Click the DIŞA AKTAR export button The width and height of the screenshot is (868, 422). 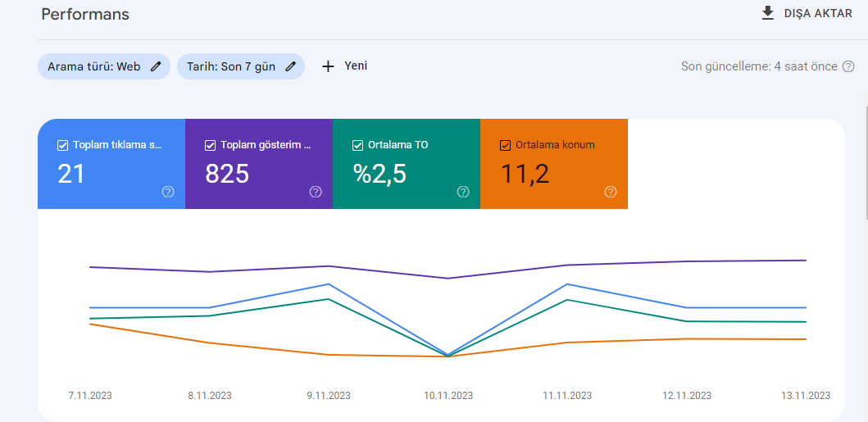[x=807, y=13]
